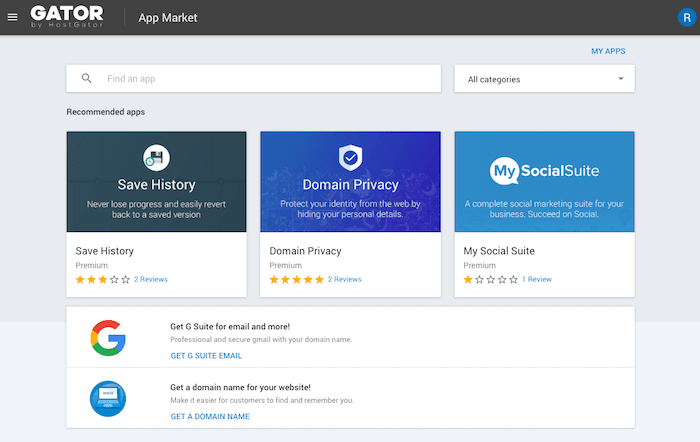Viewport: 700px width, 442px height.
Task: View My Social Suite 1 Review
Action: (x=537, y=279)
